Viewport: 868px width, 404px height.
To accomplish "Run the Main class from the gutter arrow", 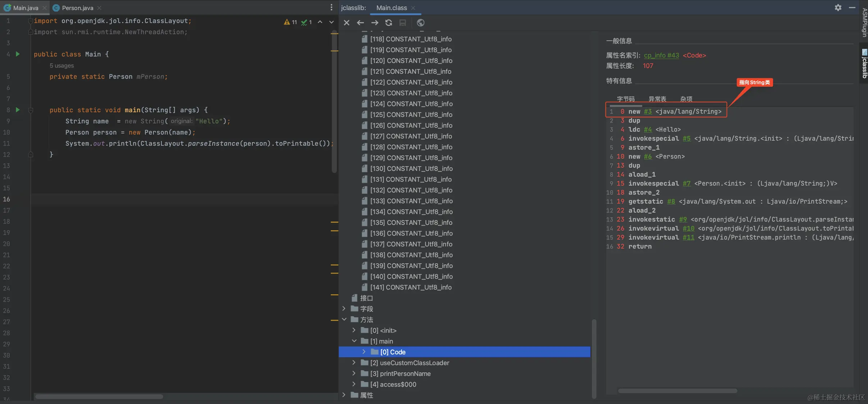I will point(18,54).
